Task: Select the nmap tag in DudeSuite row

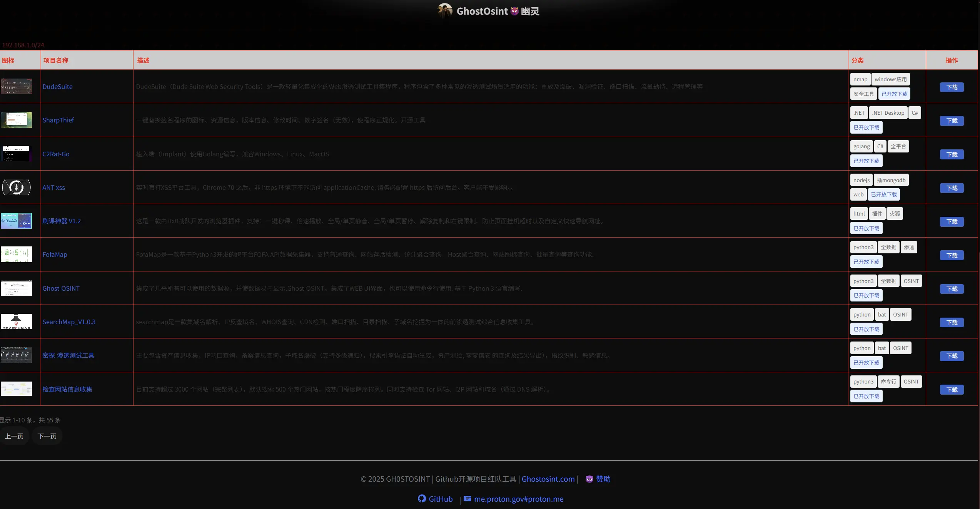Action: (x=860, y=79)
